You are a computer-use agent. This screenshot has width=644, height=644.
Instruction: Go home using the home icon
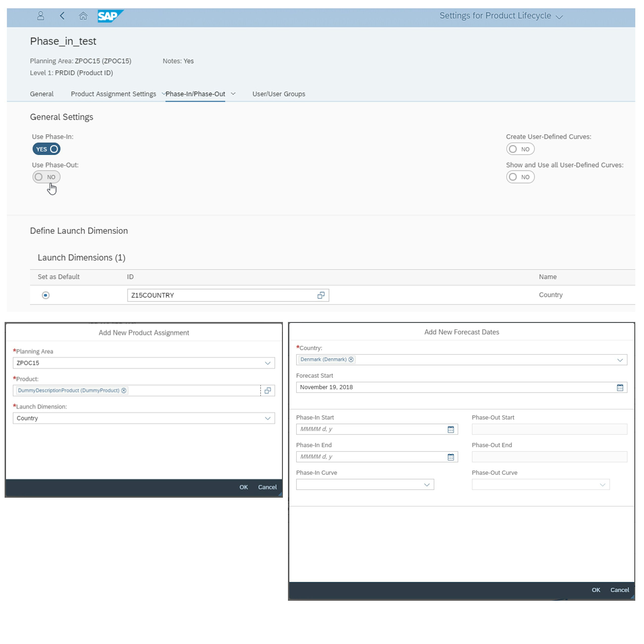[83, 16]
